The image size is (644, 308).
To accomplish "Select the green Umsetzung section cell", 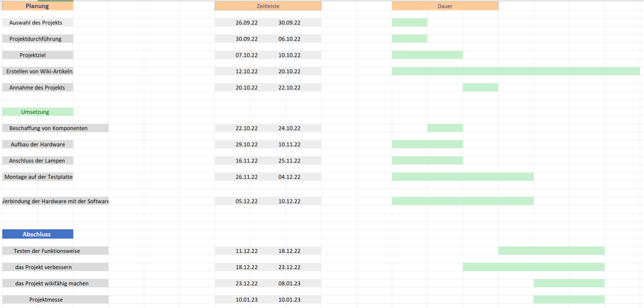I will (35, 112).
